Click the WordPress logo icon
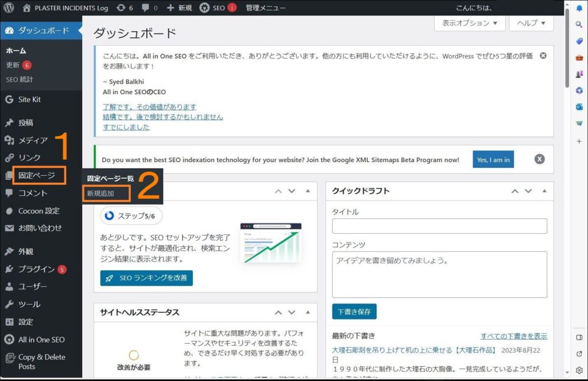This screenshot has width=588, height=381. pyautogui.click(x=9, y=7)
